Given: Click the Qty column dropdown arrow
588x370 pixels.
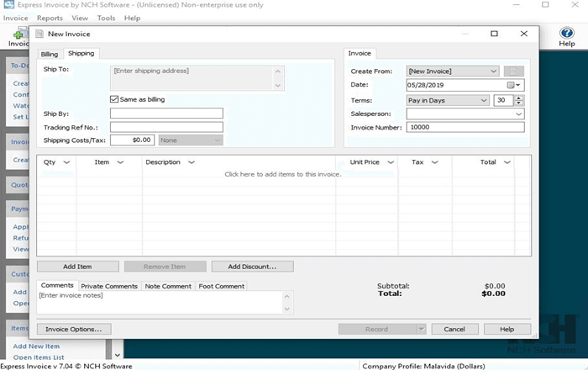Looking at the screenshot, I should coord(66,162).
